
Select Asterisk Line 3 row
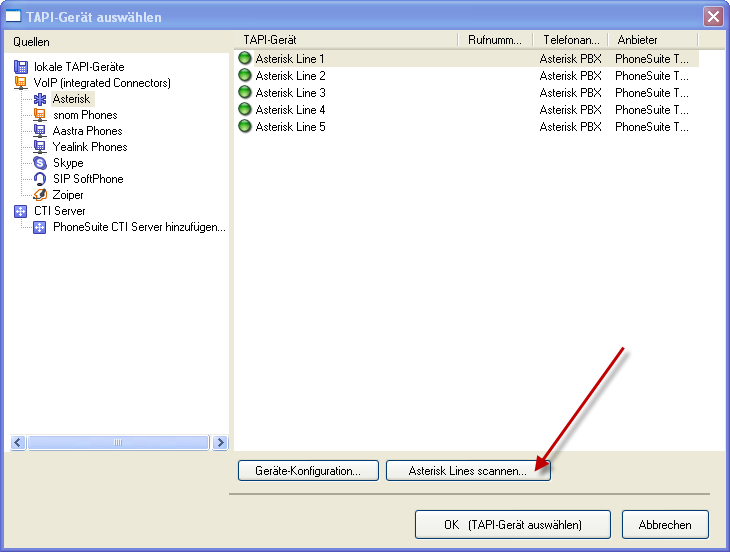coord(290,93)
